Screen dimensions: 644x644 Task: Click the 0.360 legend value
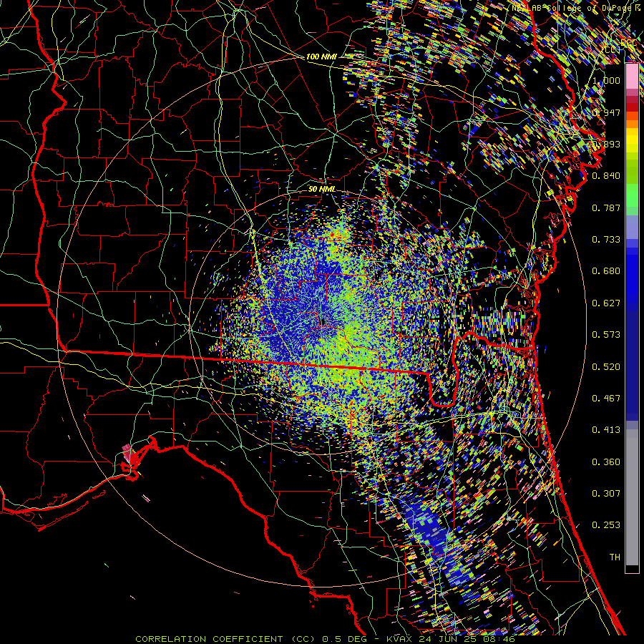606,462
